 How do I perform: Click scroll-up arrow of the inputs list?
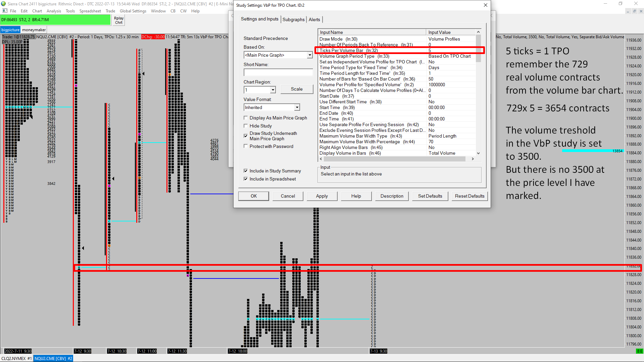(x=478, y=32)
